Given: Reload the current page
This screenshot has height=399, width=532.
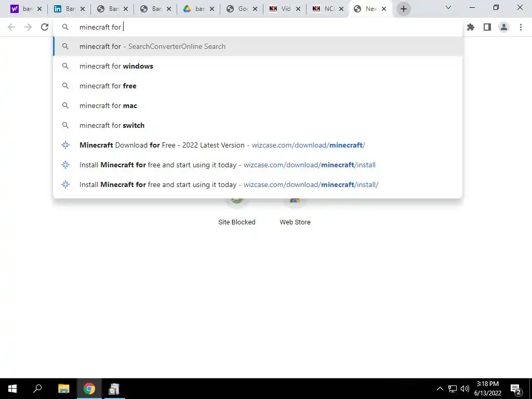Looking at the screenshot, I should pyautogui.click(x=45, y=27).
